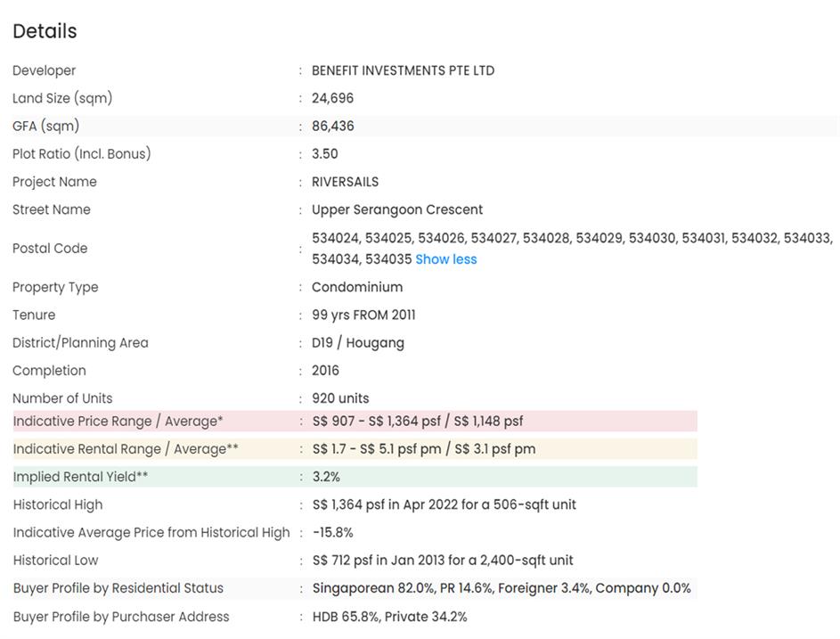This screenshot has height=639, width=840.
Task: Click the postal code 534024
Action: 336,238
